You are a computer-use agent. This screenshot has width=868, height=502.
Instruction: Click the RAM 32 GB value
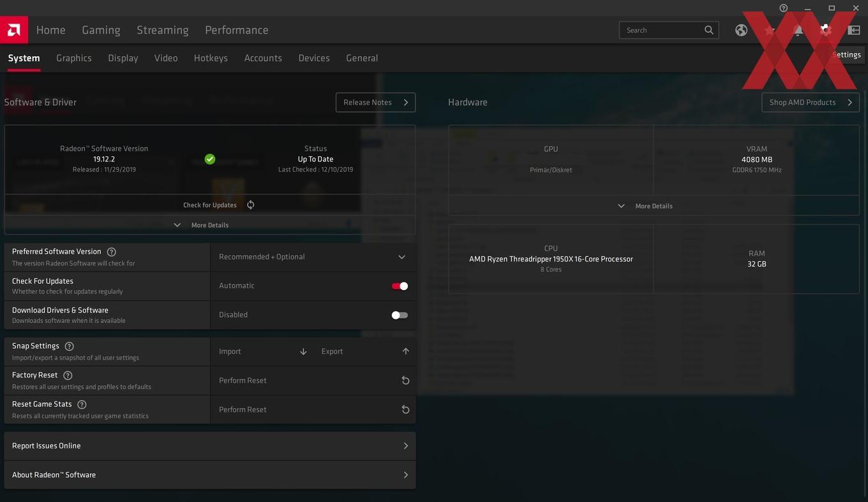[x=757, y=264]
